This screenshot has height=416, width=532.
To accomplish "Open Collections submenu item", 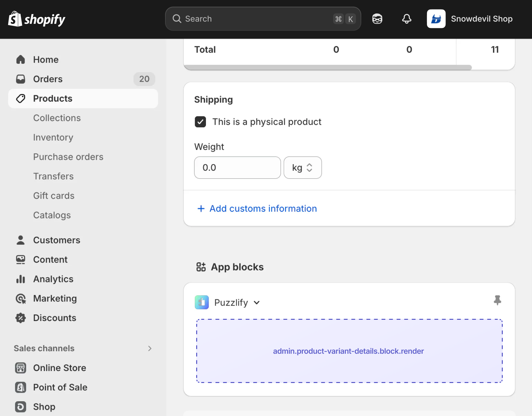I will point(57,118).
